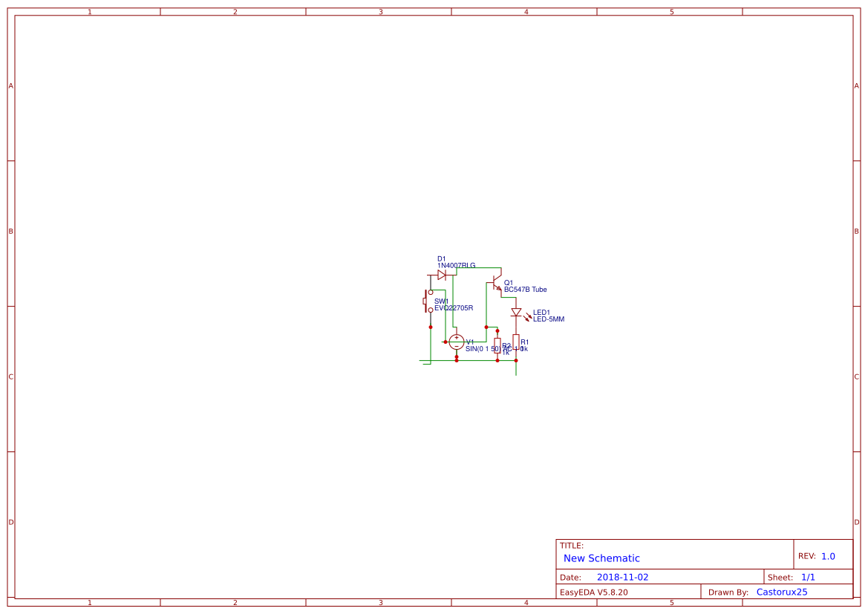868x614 pixels.
Task: Click the LED1 designator label
Action: tap(541, 313)
